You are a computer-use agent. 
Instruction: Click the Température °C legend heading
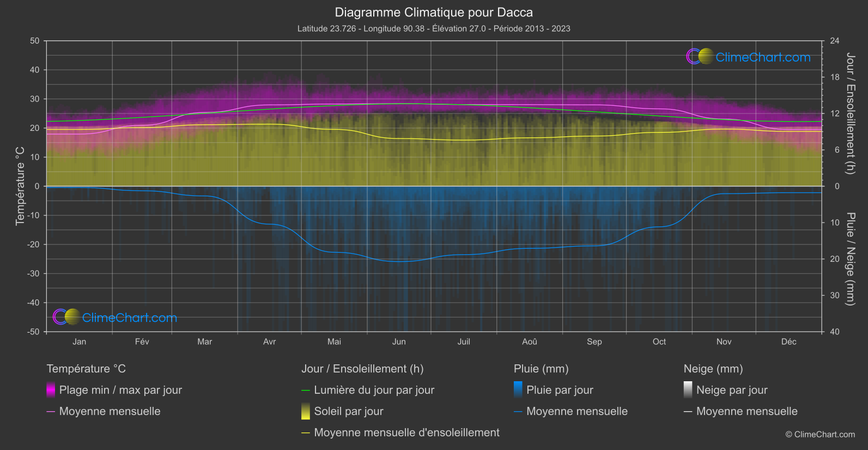86,369
